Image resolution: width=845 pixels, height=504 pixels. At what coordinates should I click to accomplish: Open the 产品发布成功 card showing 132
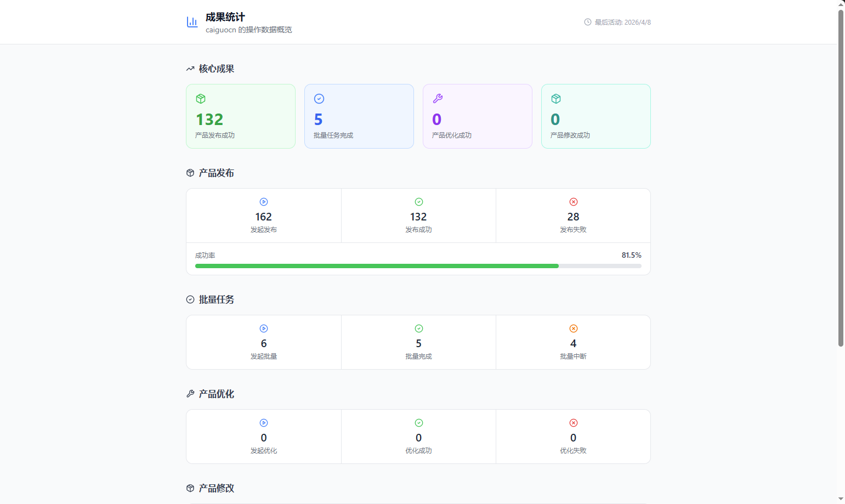point(241,116)
